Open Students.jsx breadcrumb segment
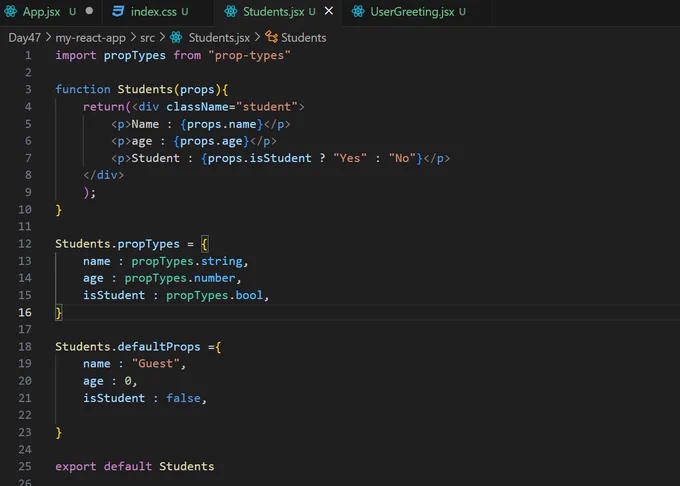 coord(219,38)
